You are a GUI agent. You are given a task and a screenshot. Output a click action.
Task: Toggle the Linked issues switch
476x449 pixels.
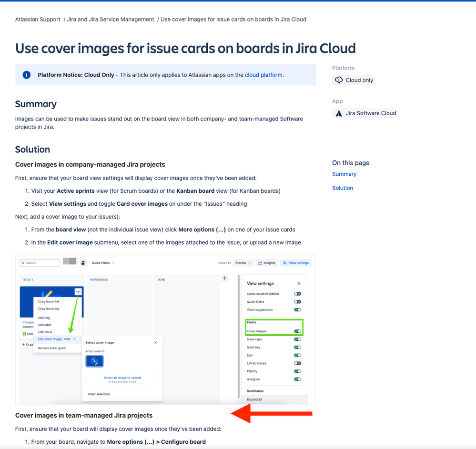click(x=297, y=363)
